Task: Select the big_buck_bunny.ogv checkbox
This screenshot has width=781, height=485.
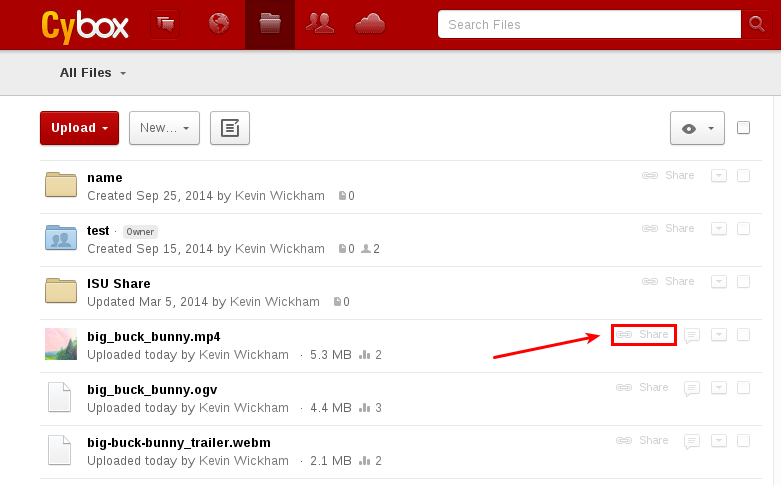Action: click(743, 388)
